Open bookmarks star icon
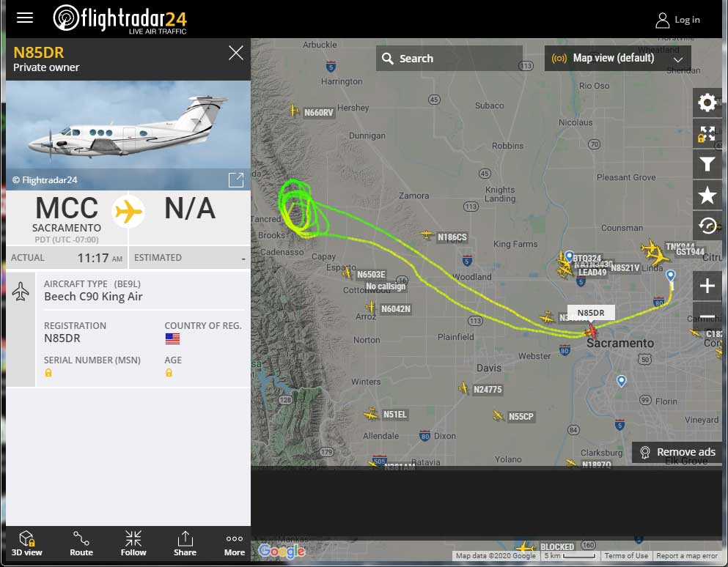The image size is (728, 567). click(707, 196)
